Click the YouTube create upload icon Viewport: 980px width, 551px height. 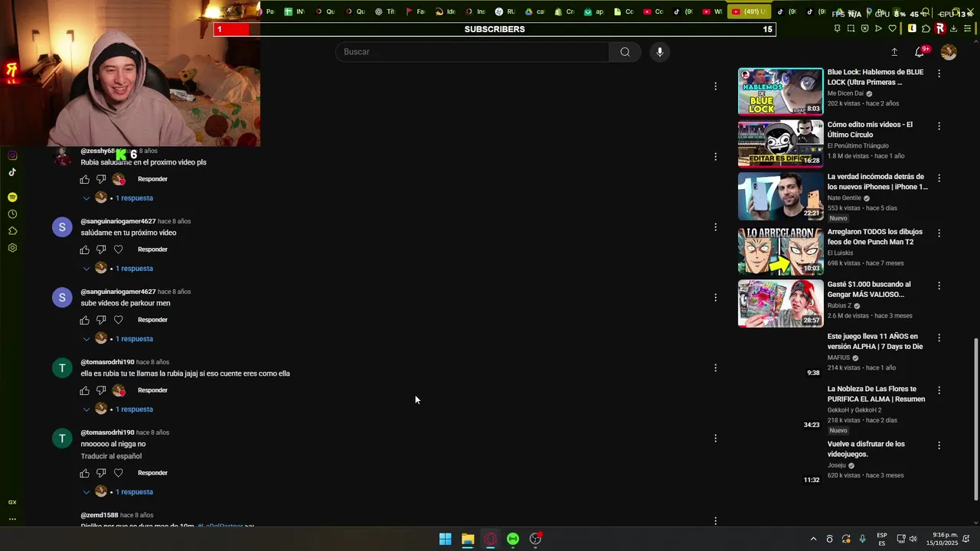pyautogui.click(x=894, y=52)
